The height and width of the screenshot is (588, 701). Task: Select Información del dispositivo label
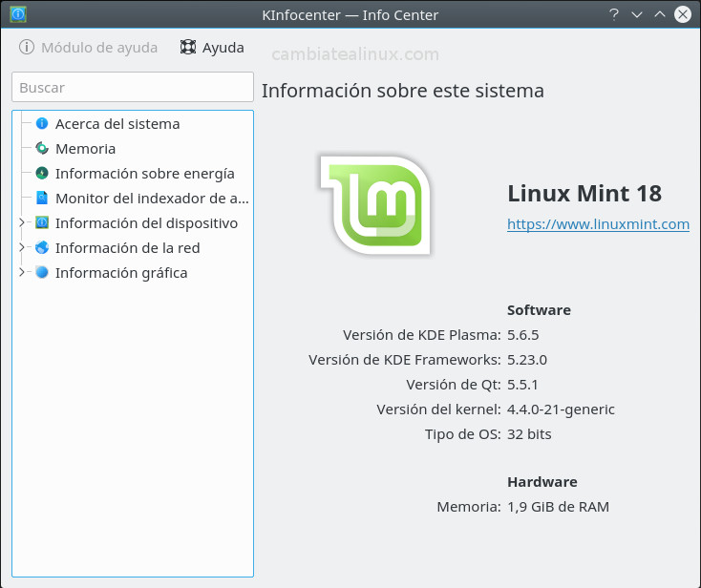[x=147, y=223]
